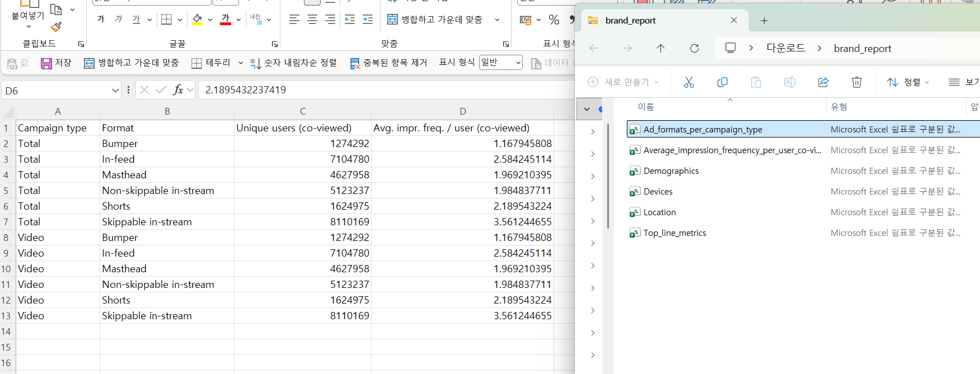This screenshot has height=374, width=980.
Task: Click the enter checkmark in formula bar
Action: (x=161, y=89)
